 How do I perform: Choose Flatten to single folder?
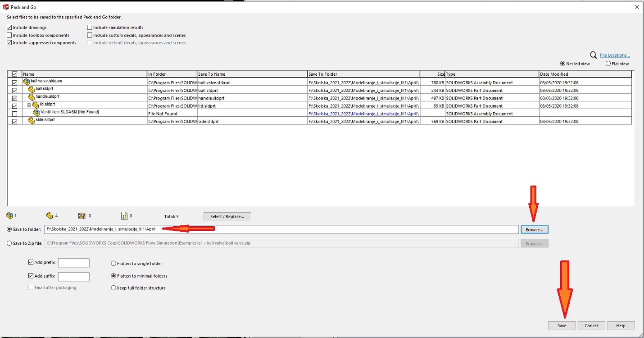pos(113,264)
